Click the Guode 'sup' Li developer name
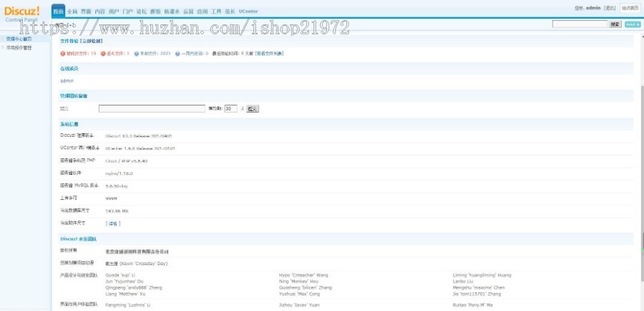This screenshot has width=644, height=311. click(x=120, y=274)
